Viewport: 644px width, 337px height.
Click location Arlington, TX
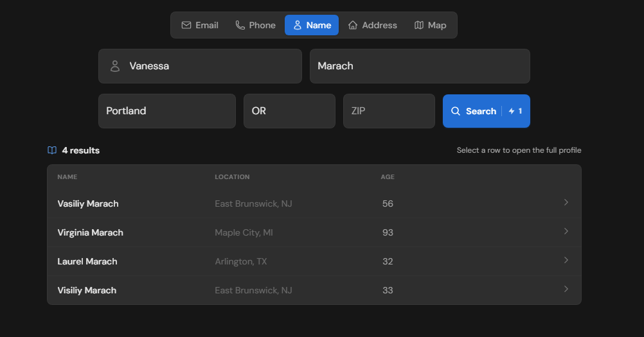click(x=241, y=261)
